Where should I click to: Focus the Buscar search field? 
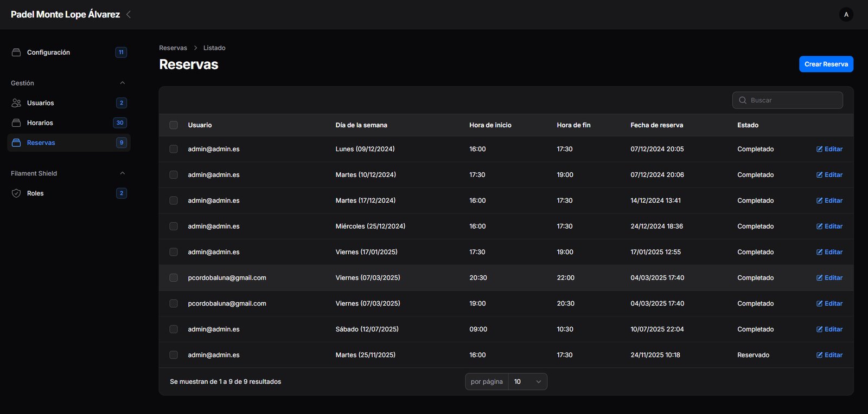click(793, 100)
